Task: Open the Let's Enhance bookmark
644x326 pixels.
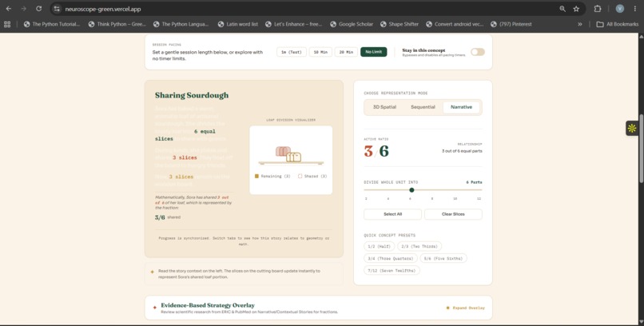Action: tap(294, 24)
